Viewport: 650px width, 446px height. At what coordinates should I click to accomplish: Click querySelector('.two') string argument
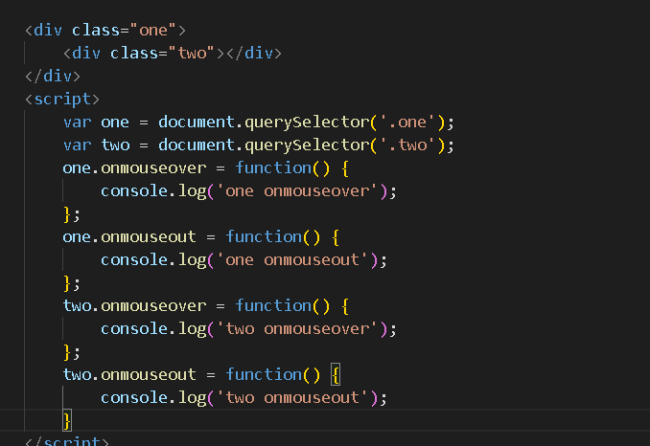(407, 145)
